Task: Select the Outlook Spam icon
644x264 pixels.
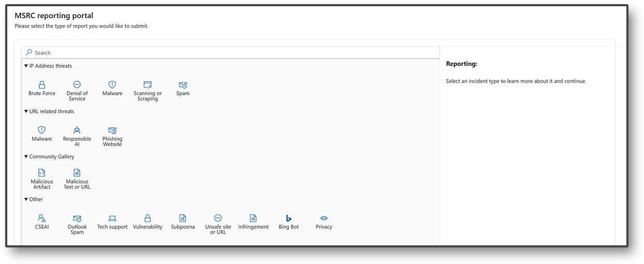Action: point(77,218)
